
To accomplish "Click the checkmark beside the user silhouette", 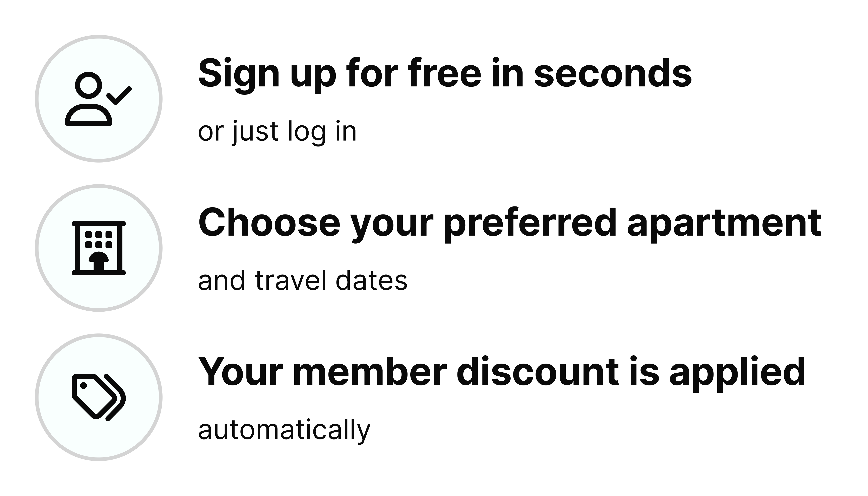I will point(119,95).
